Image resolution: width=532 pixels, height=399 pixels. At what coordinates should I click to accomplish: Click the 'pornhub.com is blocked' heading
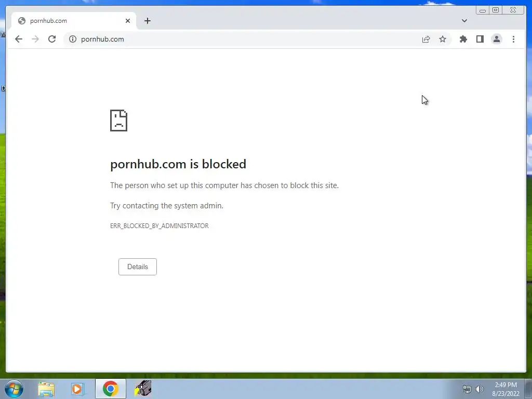click(x=178, y=164)
